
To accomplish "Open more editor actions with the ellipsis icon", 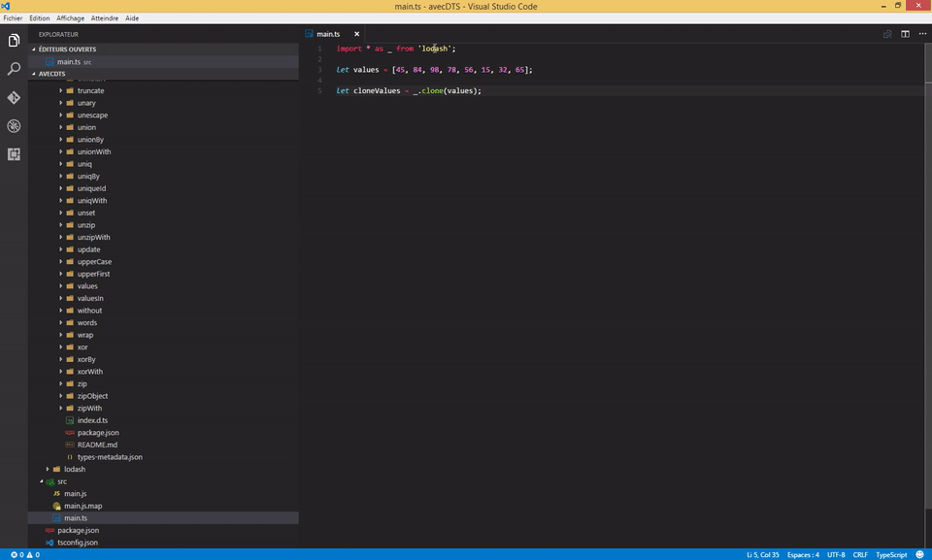I will click(922, 33).
